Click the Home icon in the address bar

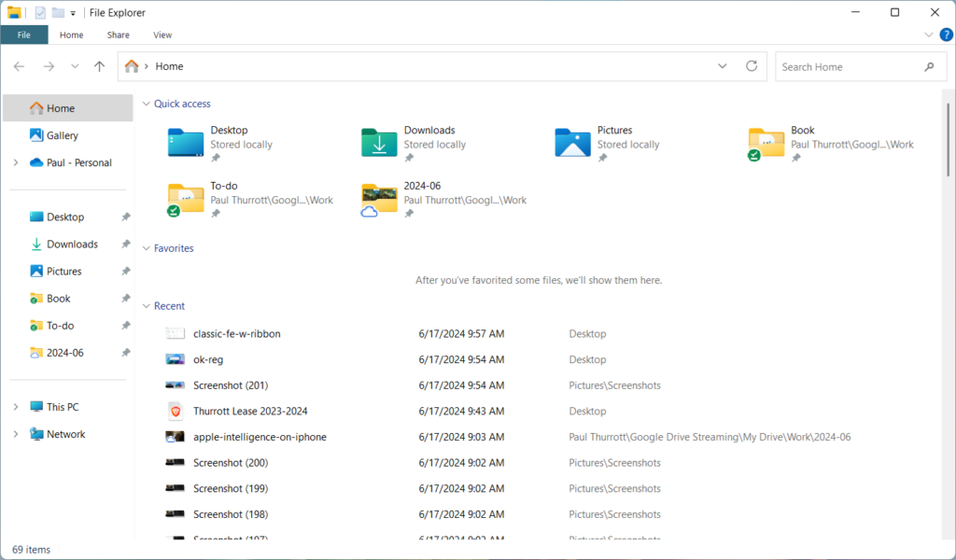pos(131,66)
